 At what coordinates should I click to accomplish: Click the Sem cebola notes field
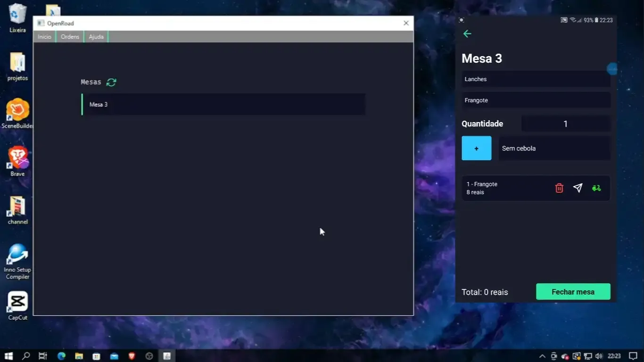click(554, 148)
